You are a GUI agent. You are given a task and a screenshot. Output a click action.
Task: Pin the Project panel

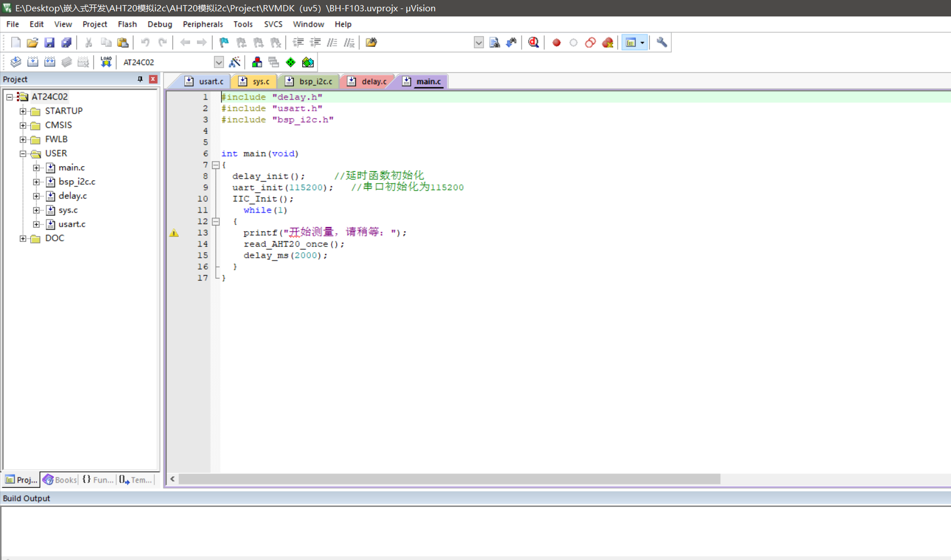[140, 79]
